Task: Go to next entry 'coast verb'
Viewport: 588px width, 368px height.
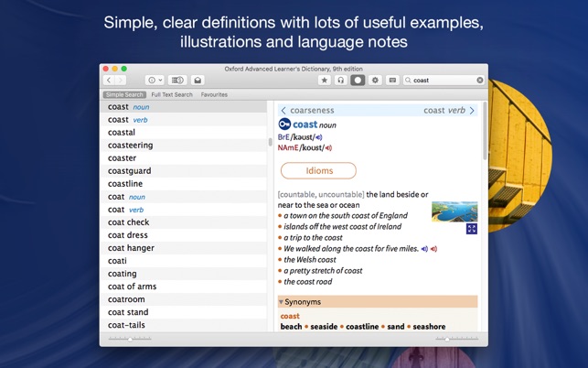Action: point(449,111)
